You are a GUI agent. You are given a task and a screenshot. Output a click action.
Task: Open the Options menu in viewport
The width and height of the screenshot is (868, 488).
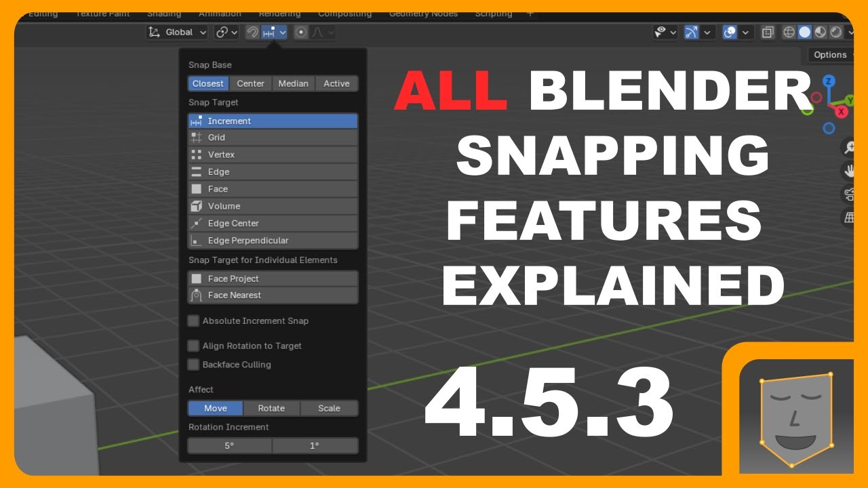click(831, 55)
